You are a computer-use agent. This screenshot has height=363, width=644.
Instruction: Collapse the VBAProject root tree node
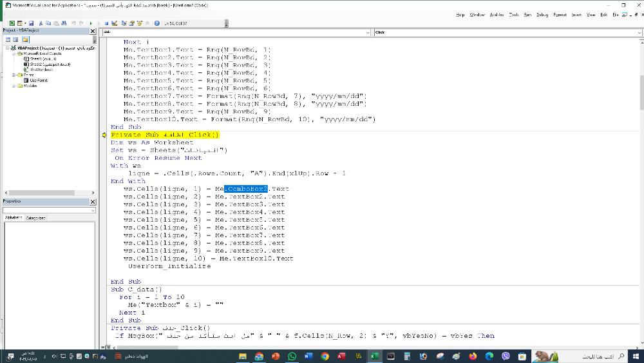coord(7,48)
